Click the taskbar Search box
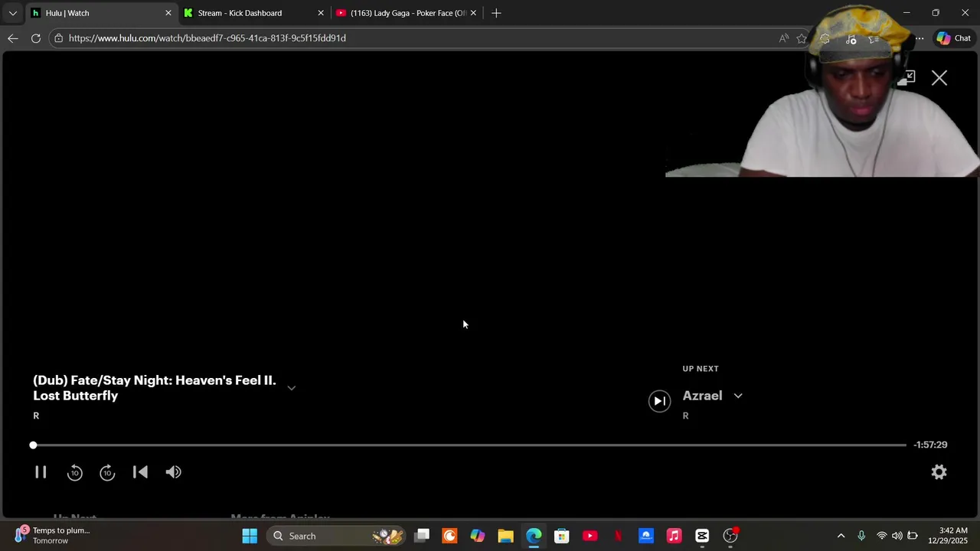 pos(337,536)
